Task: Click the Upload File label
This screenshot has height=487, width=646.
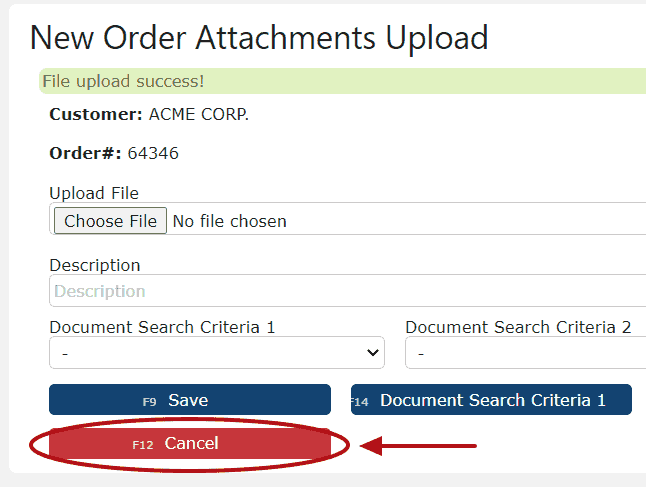Action: pyautogui.click(x=94, y=193)
